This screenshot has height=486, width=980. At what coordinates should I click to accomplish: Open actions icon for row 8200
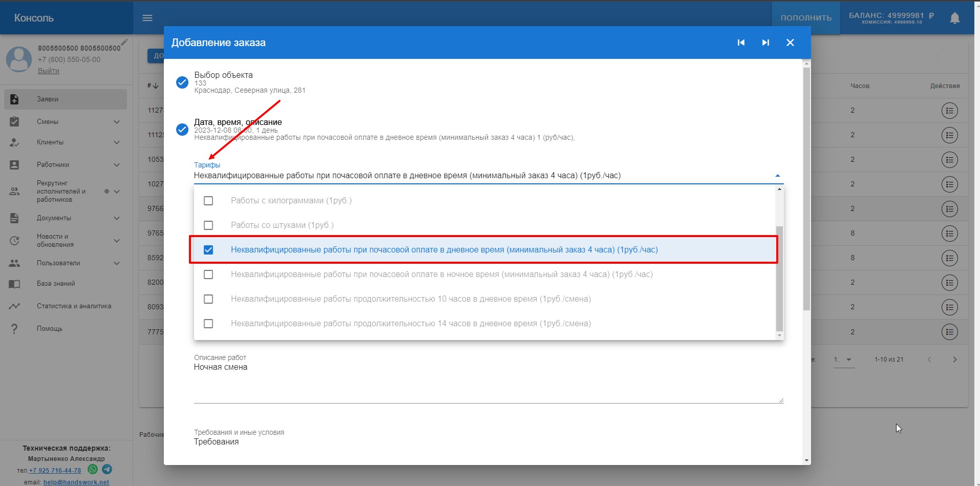950,283
